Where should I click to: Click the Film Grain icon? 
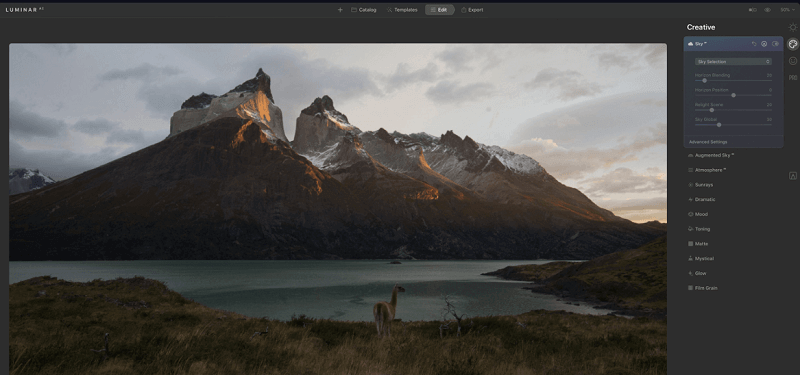click(690, 288)
